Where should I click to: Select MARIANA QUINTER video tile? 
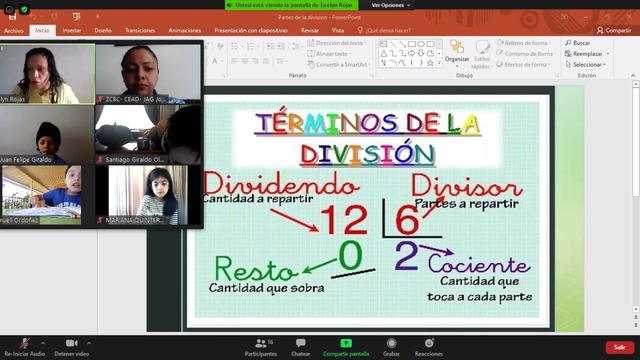coord(148,195)
